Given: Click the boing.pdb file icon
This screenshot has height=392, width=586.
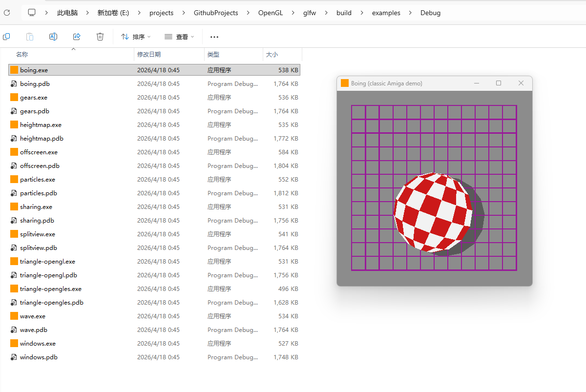Looking at the screenshot, I should click(14, 83).
